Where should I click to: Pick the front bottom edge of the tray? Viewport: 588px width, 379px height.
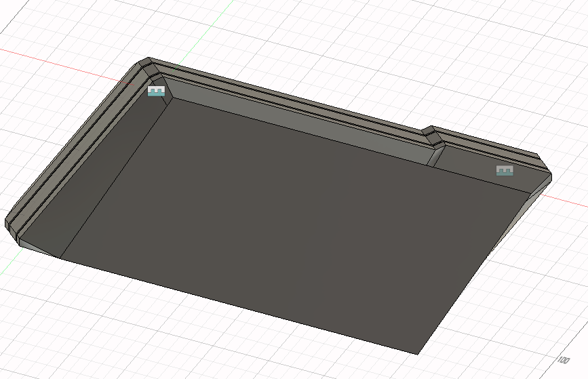point(237,306)
